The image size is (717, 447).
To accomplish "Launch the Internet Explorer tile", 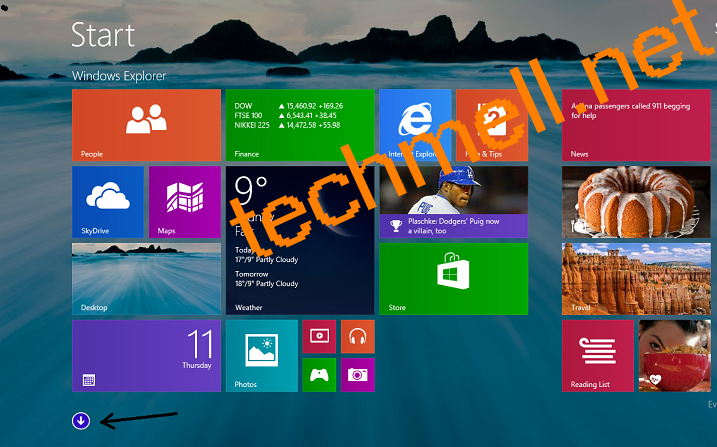I will pyautogui.click(x=415, y=125).
